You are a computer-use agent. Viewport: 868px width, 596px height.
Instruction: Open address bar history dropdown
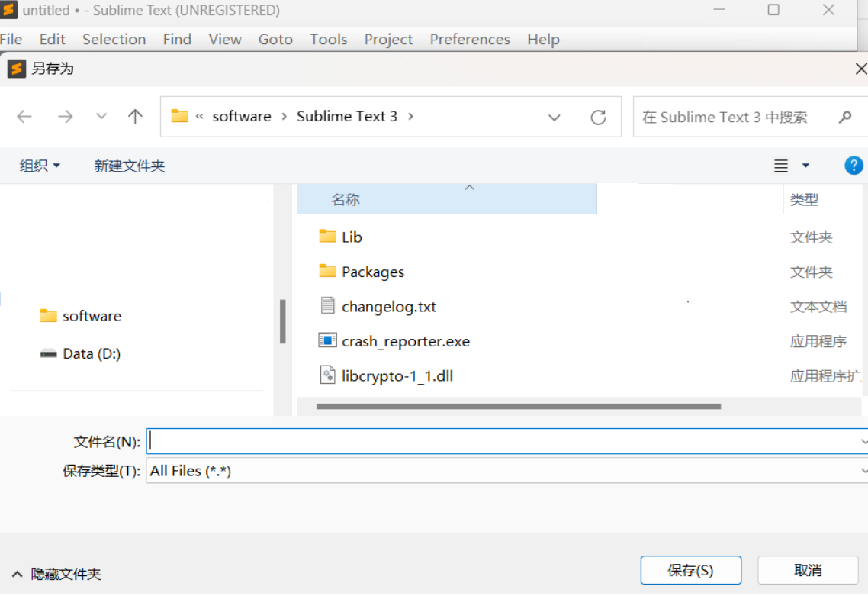554,118
